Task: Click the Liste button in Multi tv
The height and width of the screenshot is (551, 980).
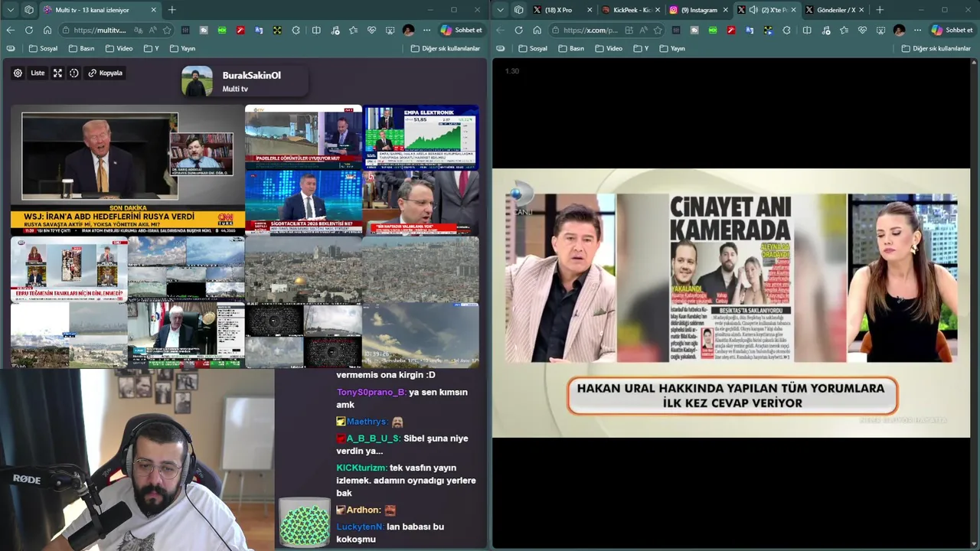Action: coord(38,73)
